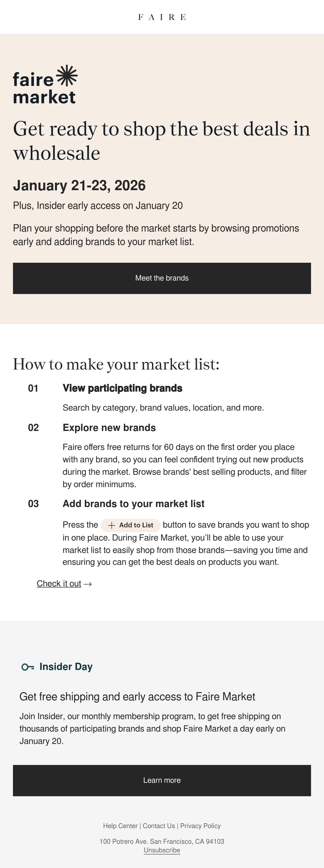Click Add brands to your market list heading
Image resolution: width=324 pixels, height=868 pixels.
pyautogui.click(x=133, y=504)
